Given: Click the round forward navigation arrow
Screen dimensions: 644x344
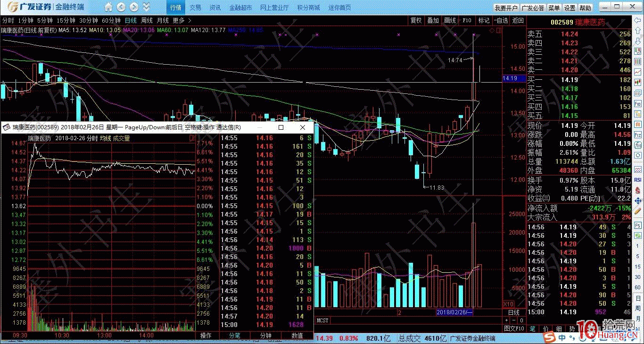Looking at the screenshot, I should [134, 7].
